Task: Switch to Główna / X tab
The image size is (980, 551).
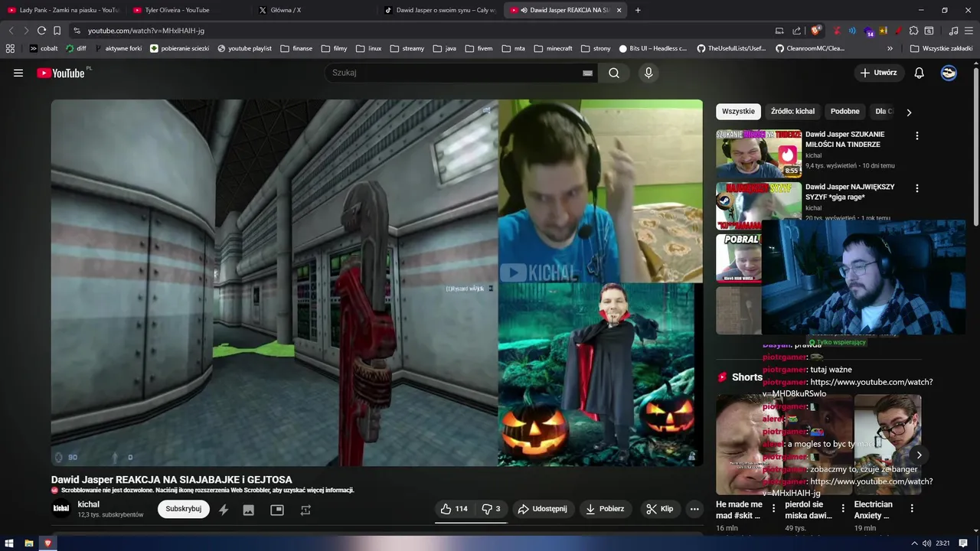Action: 314,10
